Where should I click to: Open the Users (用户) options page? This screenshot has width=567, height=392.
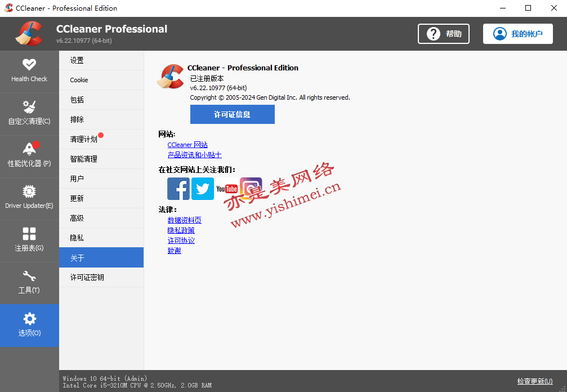coord(101,179)
